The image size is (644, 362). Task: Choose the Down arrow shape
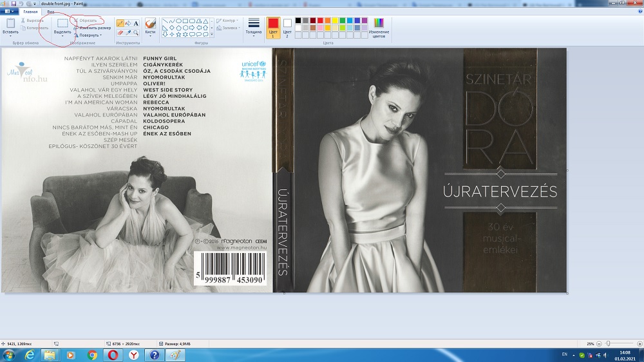tap(165, 35)
